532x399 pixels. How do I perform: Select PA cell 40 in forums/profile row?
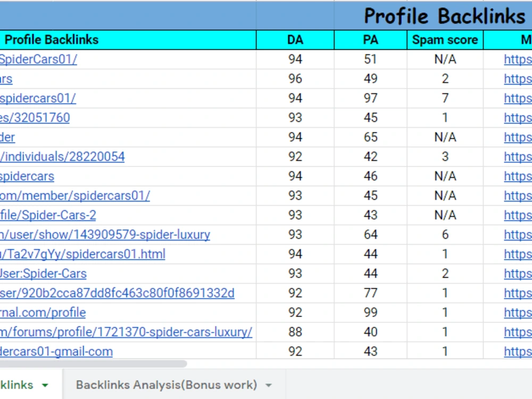[370, 332]
